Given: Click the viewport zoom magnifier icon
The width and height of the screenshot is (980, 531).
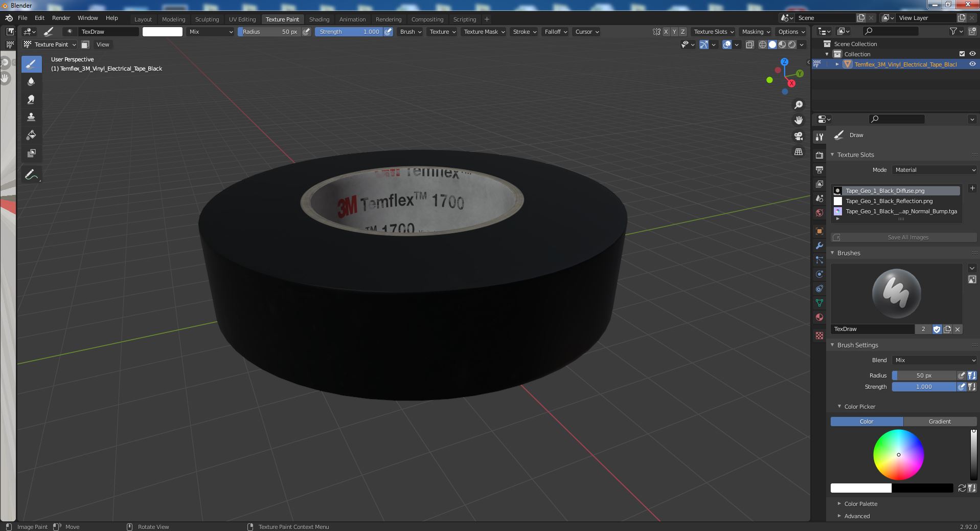Looking at the screenshot, I should pyautogui.click(x=798, y=105).
